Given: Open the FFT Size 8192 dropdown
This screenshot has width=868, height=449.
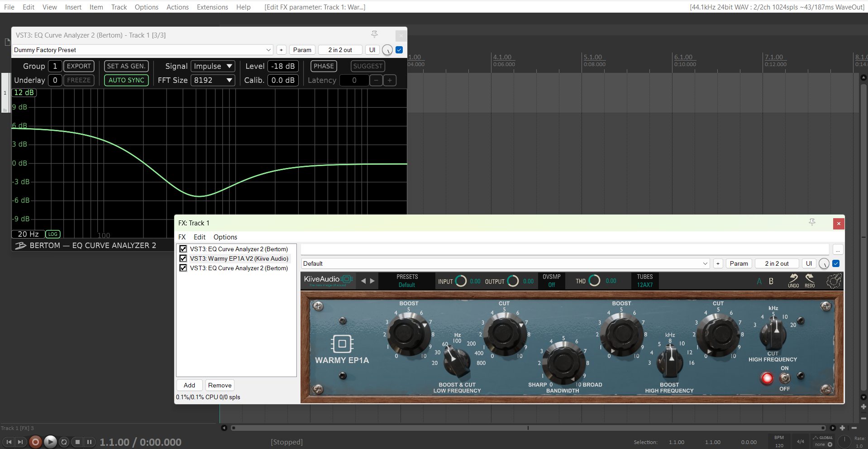Looking at the screenshot, I should (213, 80).
